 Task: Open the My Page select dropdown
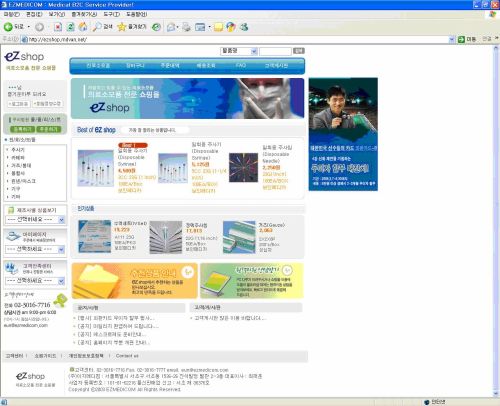35,249
